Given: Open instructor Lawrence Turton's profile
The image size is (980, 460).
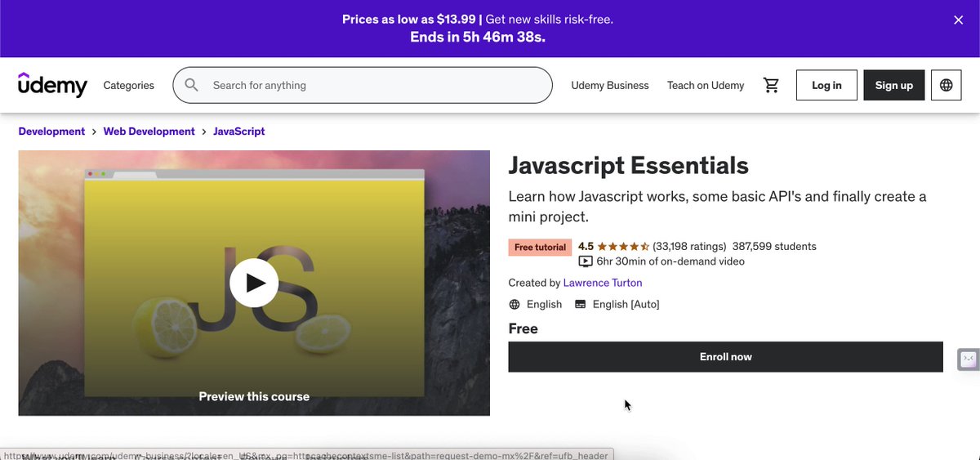Looking at the screenshot, I should [x=603, y=283].
